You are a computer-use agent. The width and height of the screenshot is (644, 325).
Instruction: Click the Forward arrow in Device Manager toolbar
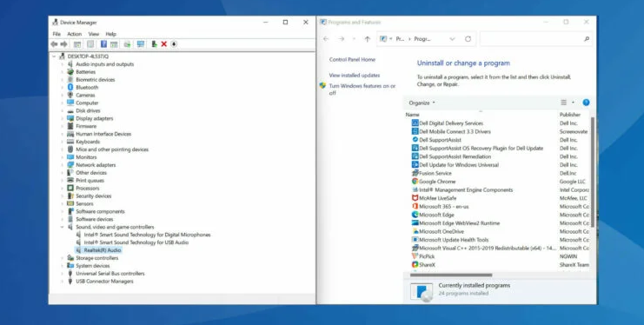tap(63, 44)
